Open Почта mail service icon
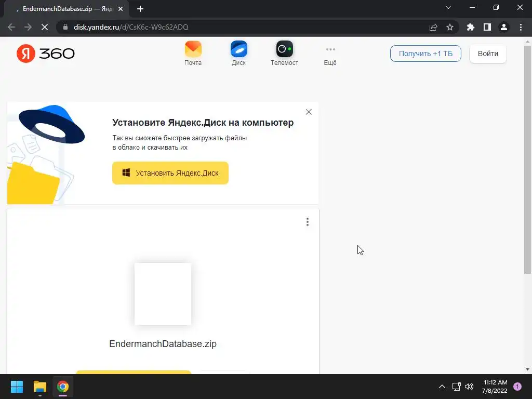The image size is (532, 399). (x=193, y=54)
